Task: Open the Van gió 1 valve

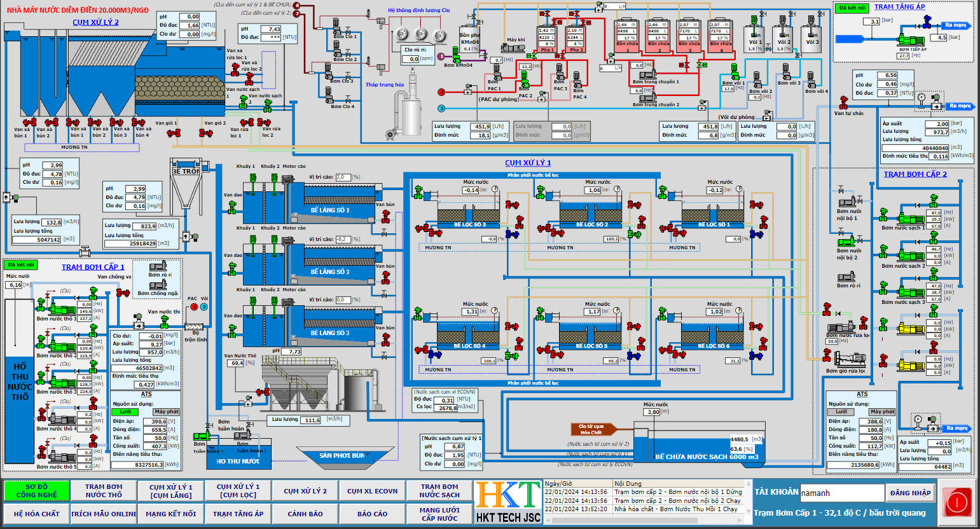Action: click(x=174, y=133)
